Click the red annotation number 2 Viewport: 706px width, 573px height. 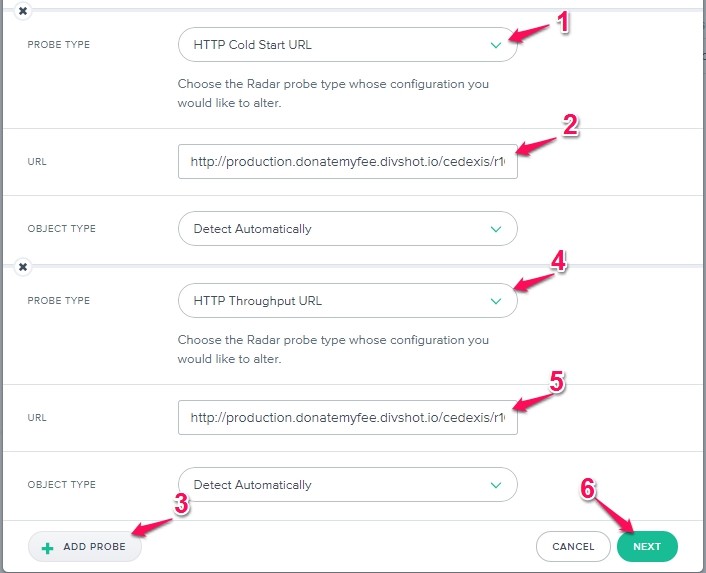[570, 125]
